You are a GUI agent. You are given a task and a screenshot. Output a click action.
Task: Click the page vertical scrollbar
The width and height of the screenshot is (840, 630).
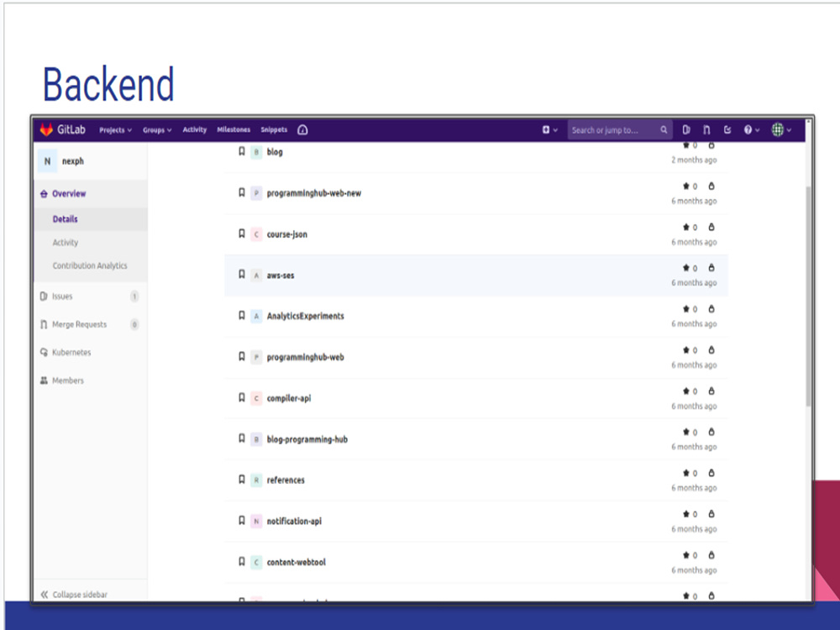click(808, 297)
